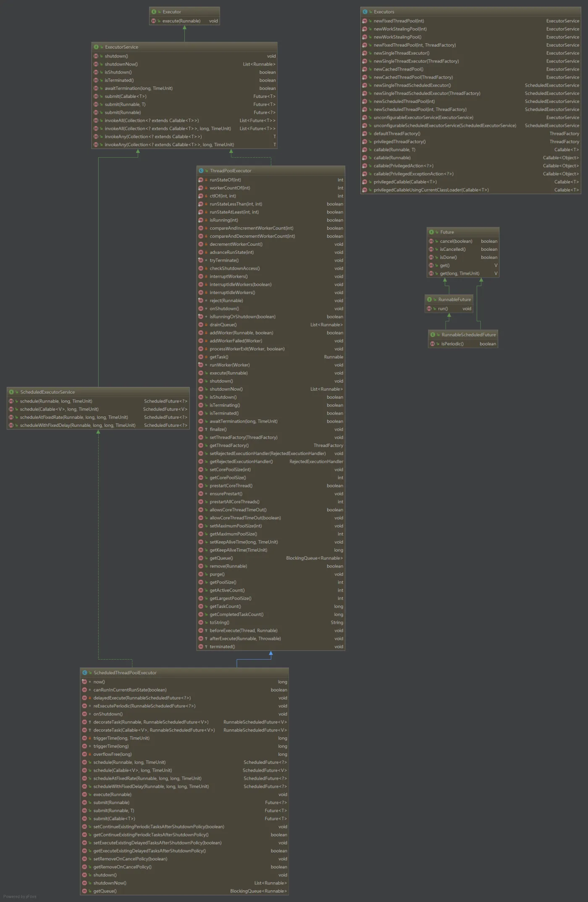Select the privilegedThreadFactory() row

(x=470, y=142)
